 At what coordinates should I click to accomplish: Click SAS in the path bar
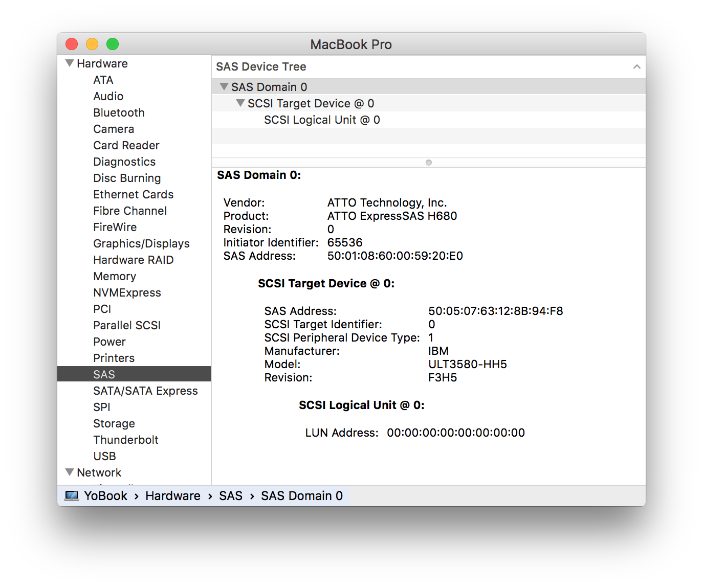[231, 495]
